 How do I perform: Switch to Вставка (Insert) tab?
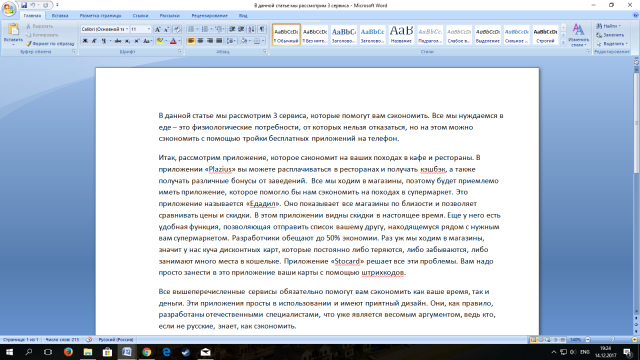pos(60,16)
